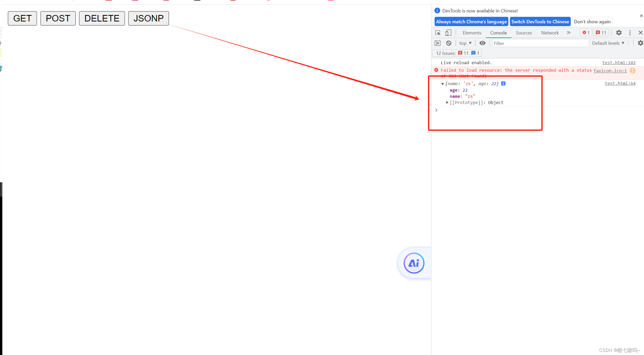Image resolution: width=644 pixels, height=355 pixels.
Task: Switch to the Elements panel tab
Action: tap(472, 32)
